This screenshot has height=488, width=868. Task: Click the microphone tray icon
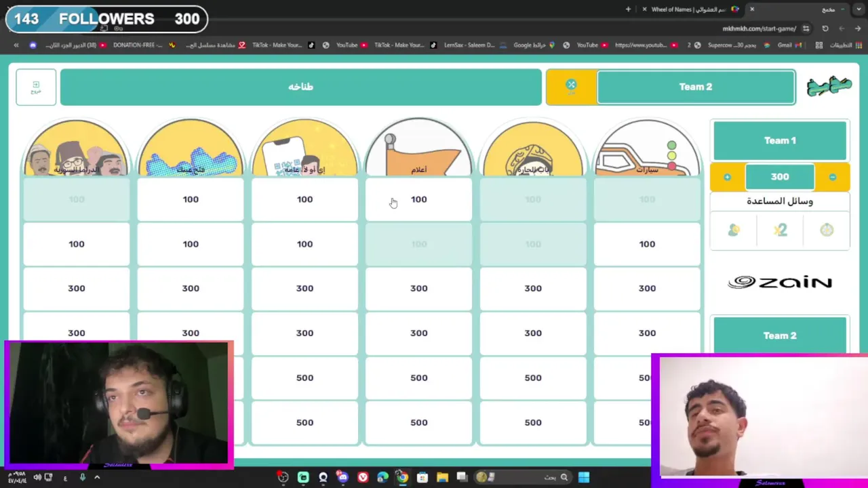point(82,477)
